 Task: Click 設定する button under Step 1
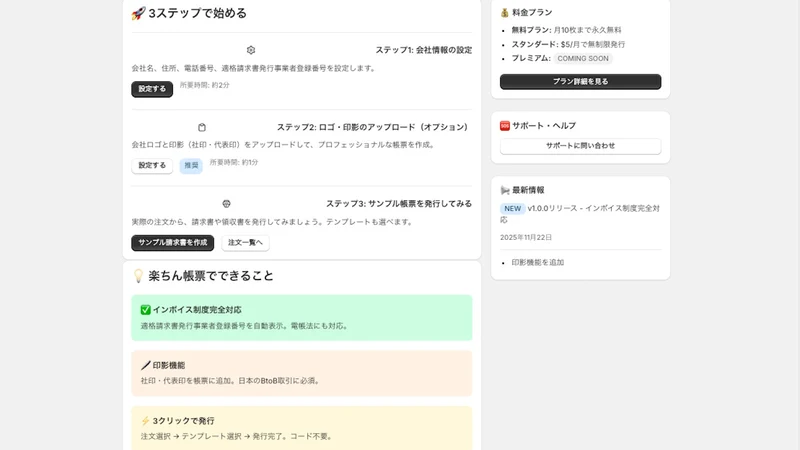pos(152,89)
